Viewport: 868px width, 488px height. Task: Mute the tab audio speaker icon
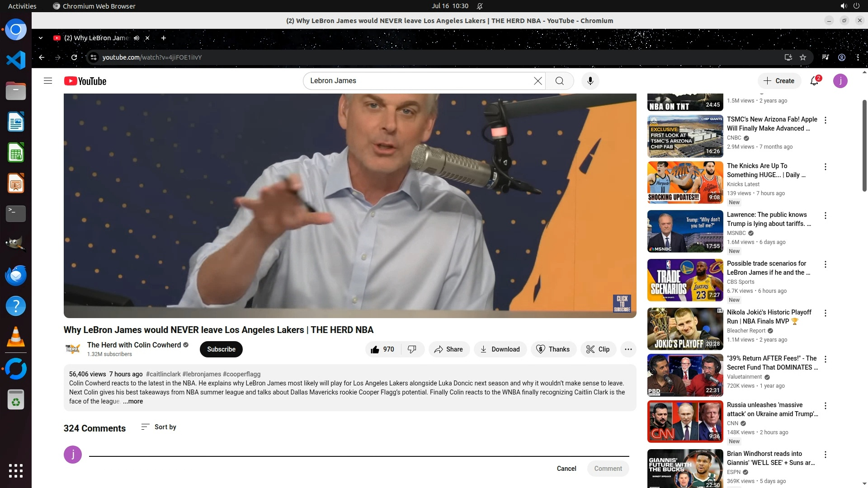pyautogui.click(x=137, y=38)
